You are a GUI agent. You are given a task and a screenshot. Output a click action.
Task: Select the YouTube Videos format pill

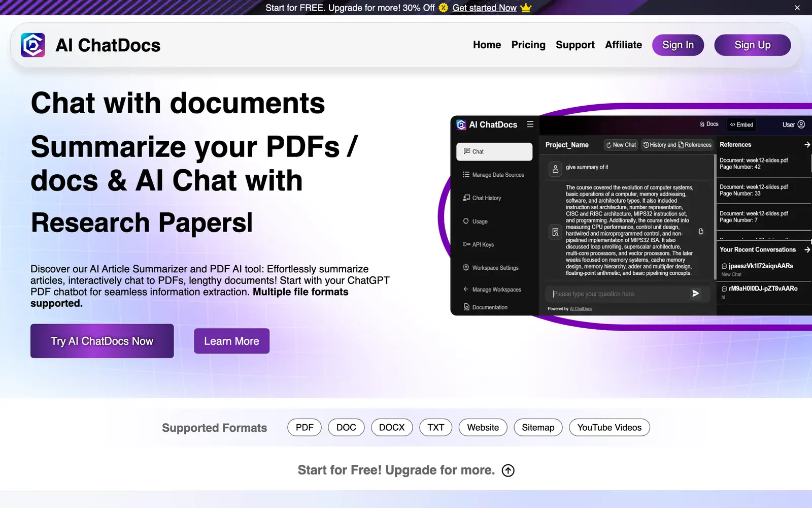tap(610, 427)
